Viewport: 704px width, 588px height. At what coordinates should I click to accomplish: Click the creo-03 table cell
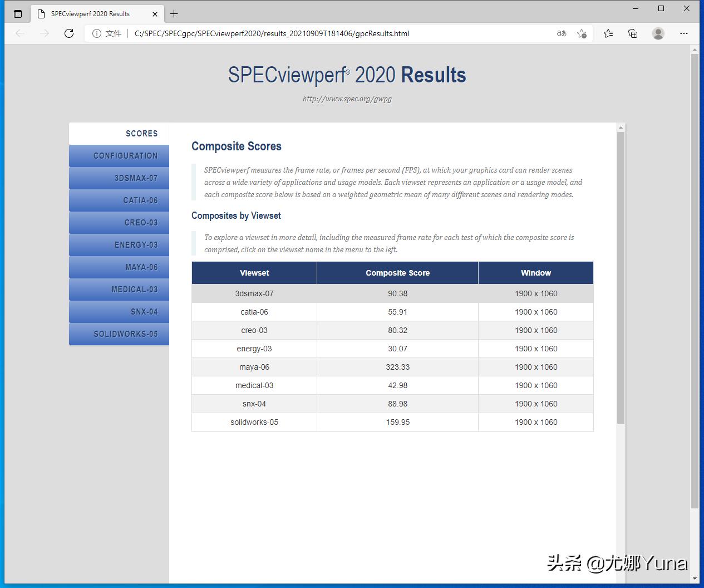(x=254, y=330)
